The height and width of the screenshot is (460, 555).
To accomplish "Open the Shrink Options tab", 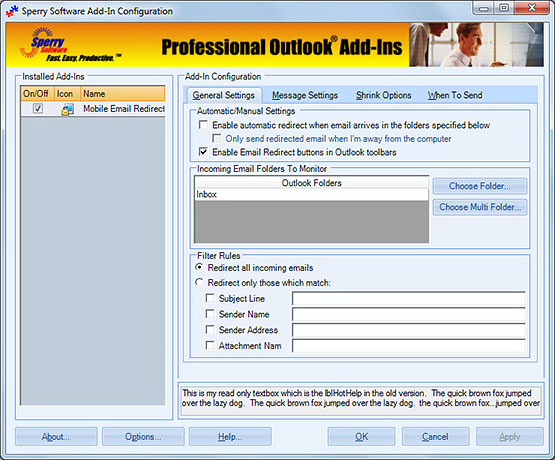I will click(384, 95).
